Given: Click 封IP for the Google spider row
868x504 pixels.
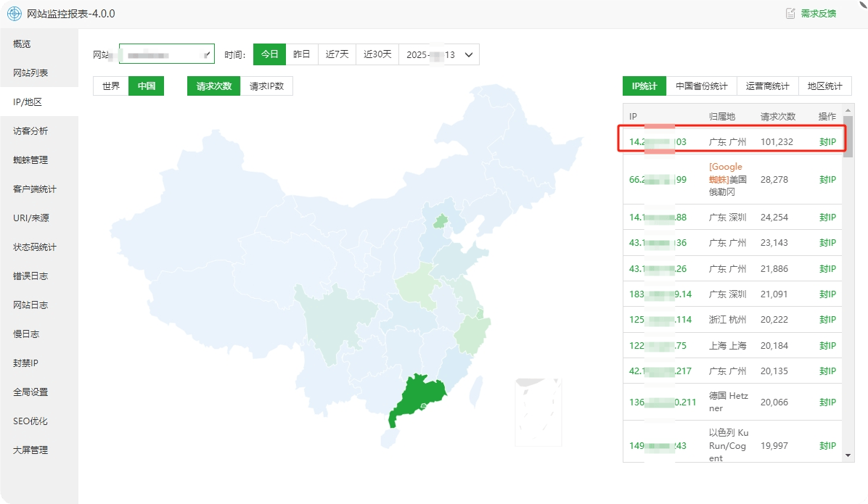Looking at the screenshot, I should click(x=827, y=180).
